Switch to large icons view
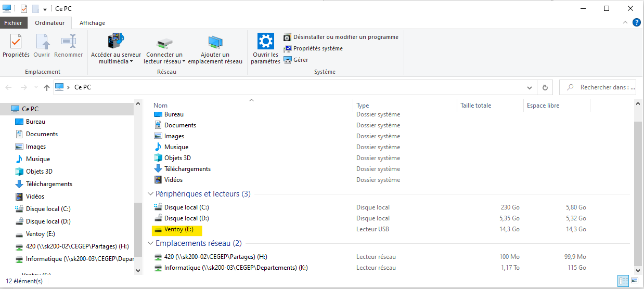Image resolution: width=644 pixels, height=289 pixels. pos(636,281)
